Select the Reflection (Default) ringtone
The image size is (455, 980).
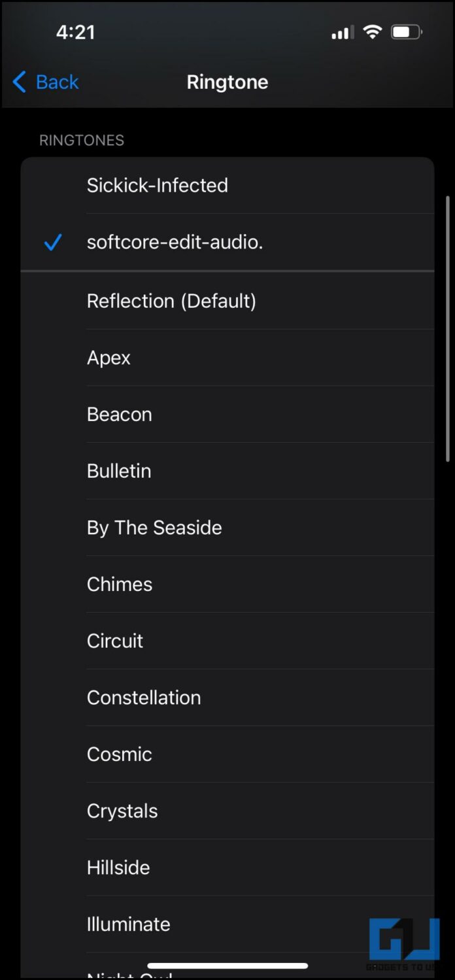pyautogui.click(x=171, y=301)
